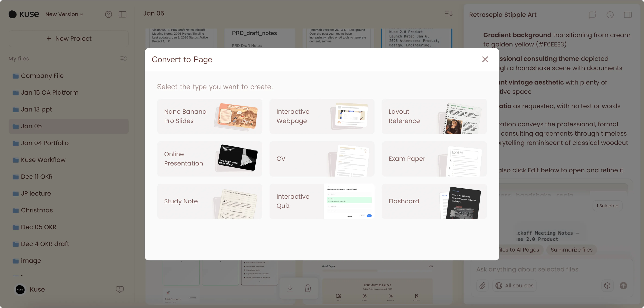This screenshot has width=644, height=308.
Task: Open the feedback icon beside Kuse profile
Action: point(120,289)
